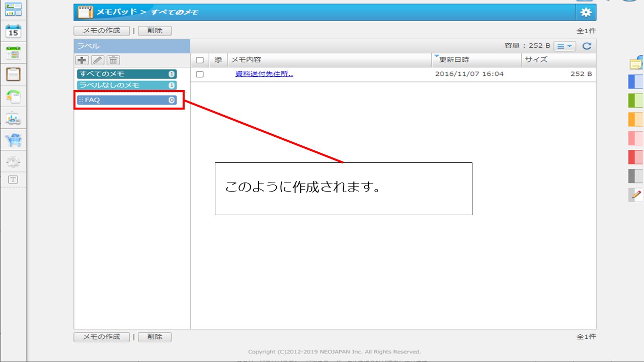Open the brown clipboard icon in the sidebar

click(x=13, y=74)
